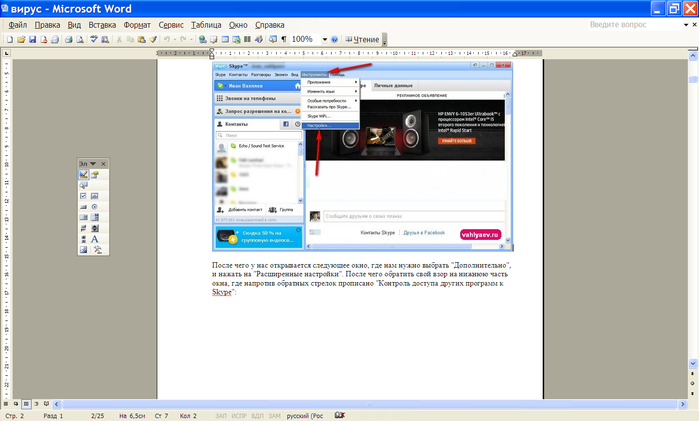Open the zoom 100% dropdown arrow
The image size is (699, 421).
(x=325, y=40)
